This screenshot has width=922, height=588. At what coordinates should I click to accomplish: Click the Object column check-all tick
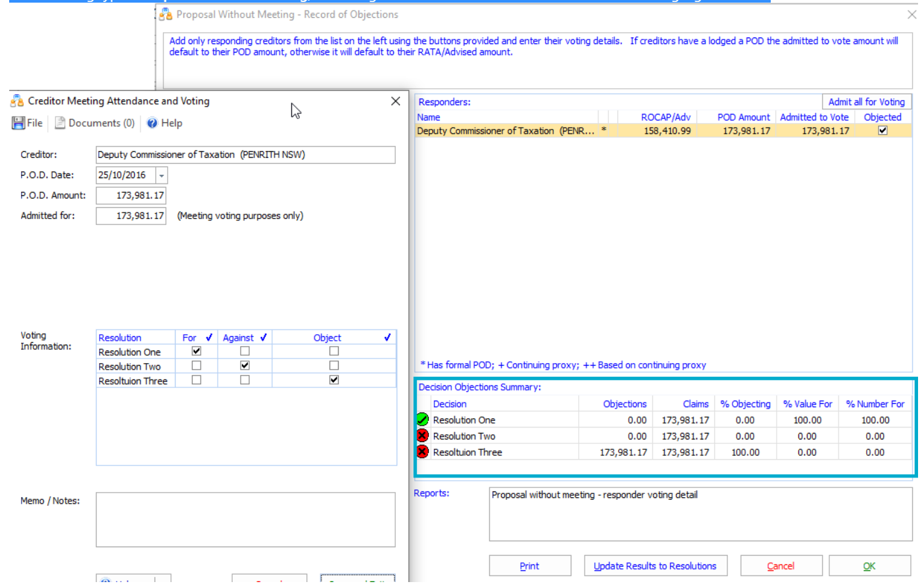point(387,337)
